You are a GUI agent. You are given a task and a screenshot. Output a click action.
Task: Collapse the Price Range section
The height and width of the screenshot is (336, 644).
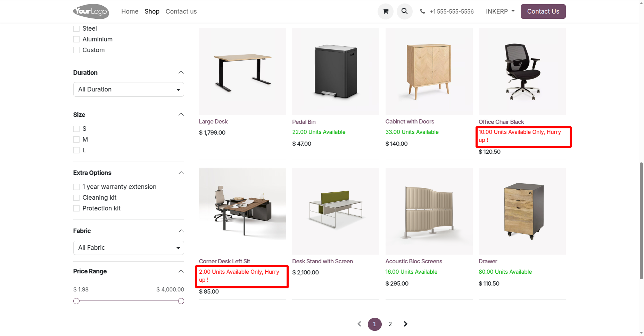tap(181, 271)
